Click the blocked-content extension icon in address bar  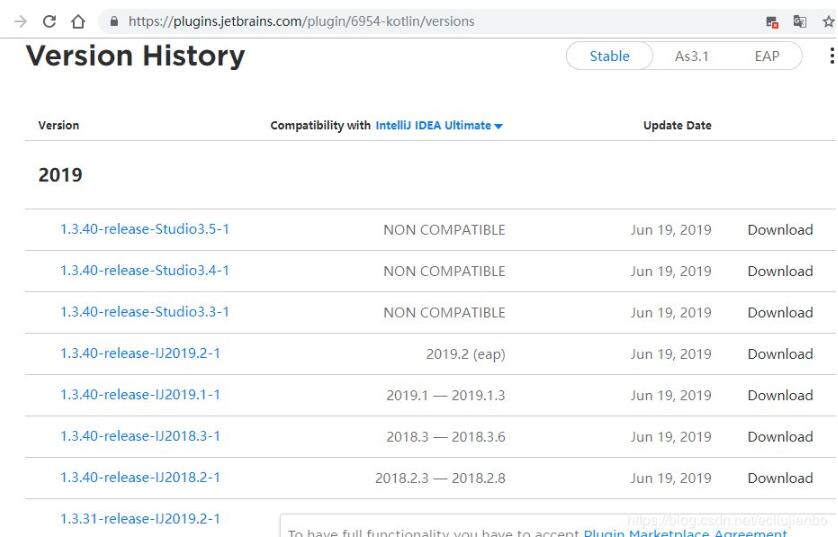[x=772, y=22]
